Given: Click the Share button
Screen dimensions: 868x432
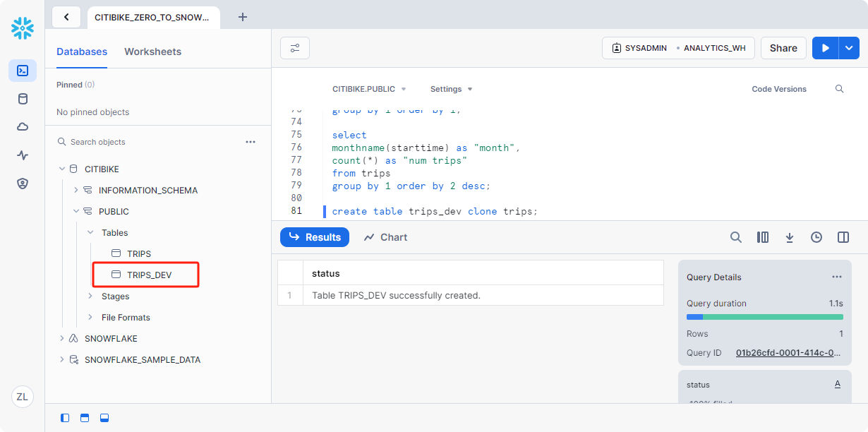Looking at the screenshot, I should (x=783, y=48).
